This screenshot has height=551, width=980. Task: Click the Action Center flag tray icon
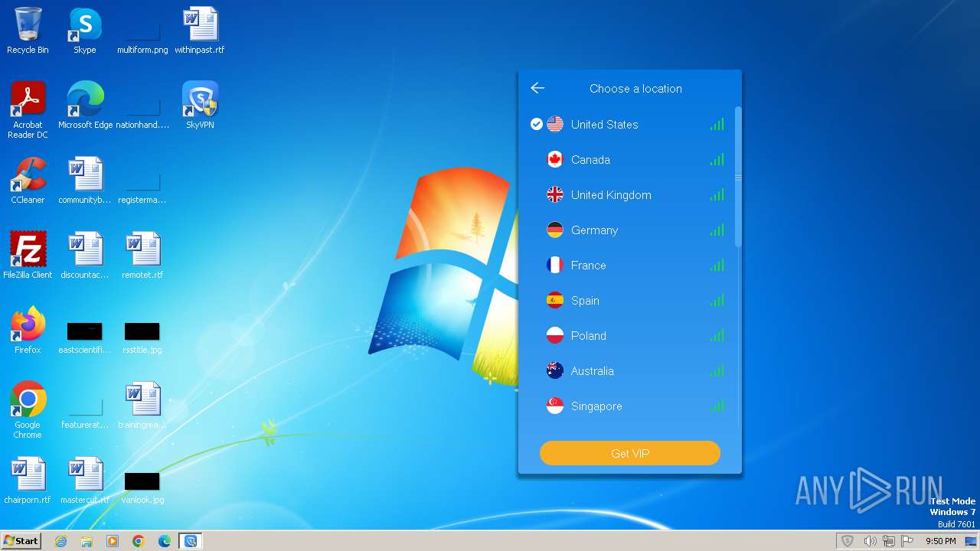point(907,541)
